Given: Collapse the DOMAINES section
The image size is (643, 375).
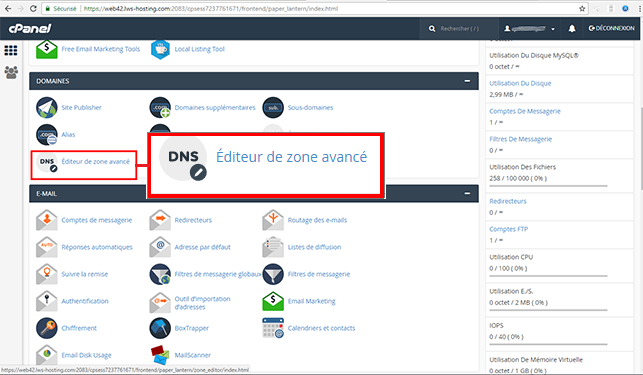Looking at the screenshot, I should click(x=467, y=81).
